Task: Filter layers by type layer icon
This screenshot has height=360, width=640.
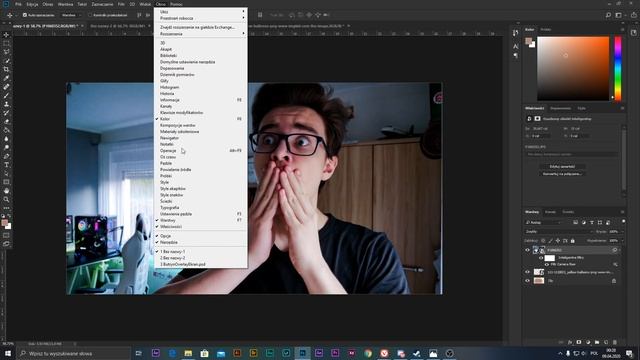Action: coord(592,222)
